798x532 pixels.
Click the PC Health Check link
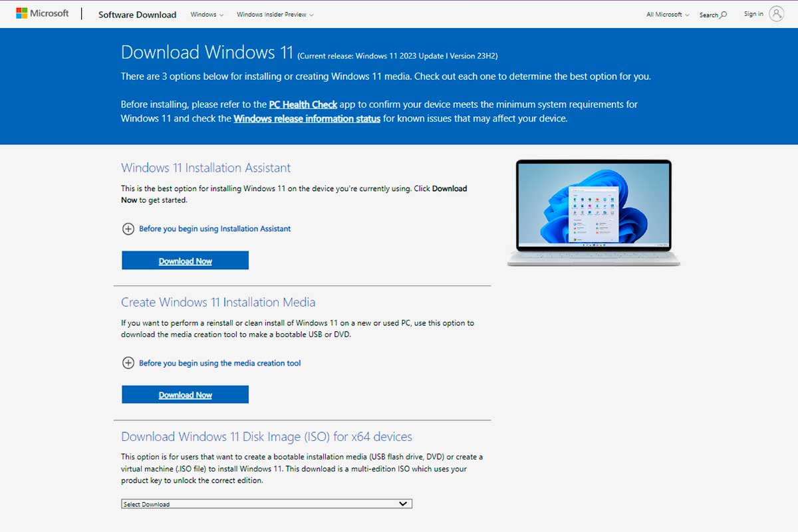(303, 104)
